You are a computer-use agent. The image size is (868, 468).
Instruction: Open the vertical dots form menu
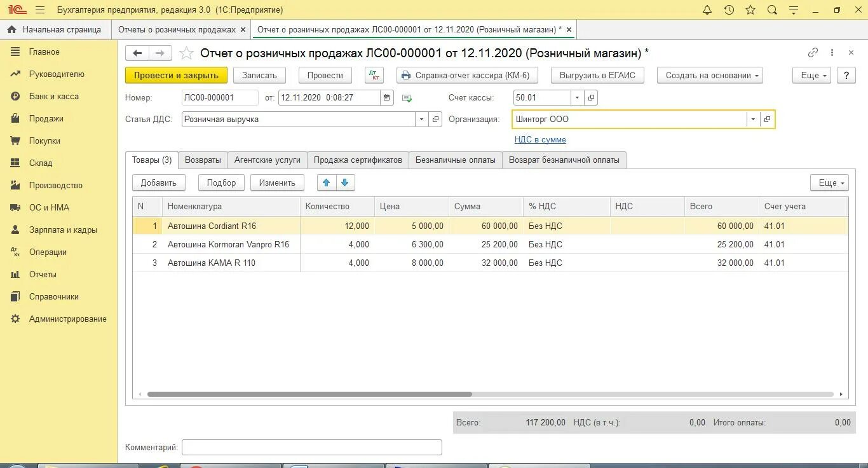tap(832, 53)
